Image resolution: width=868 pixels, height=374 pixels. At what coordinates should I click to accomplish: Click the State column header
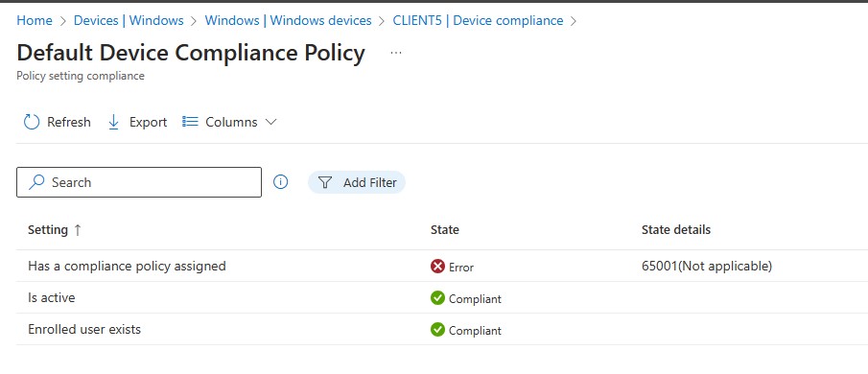[x=444, y=229]
